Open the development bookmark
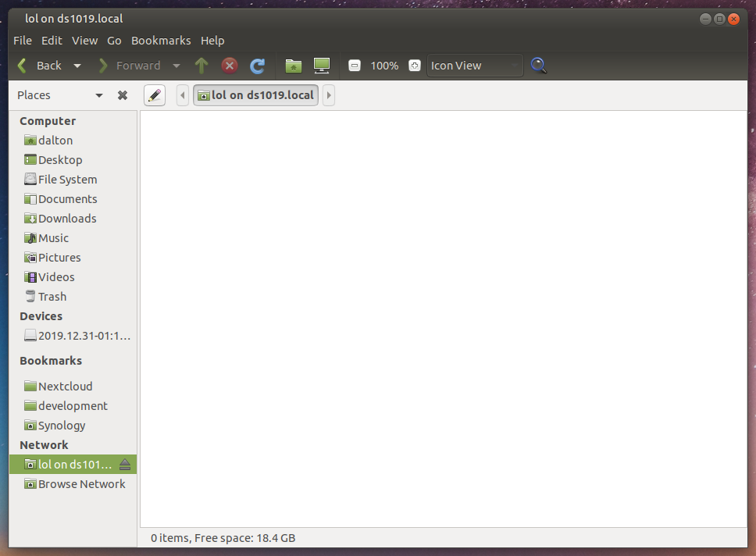The image size is (756, 556). point(73,406)
